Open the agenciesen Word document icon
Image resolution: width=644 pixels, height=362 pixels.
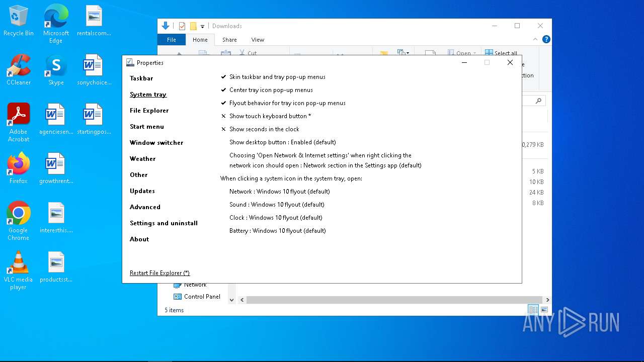[56, 119]
